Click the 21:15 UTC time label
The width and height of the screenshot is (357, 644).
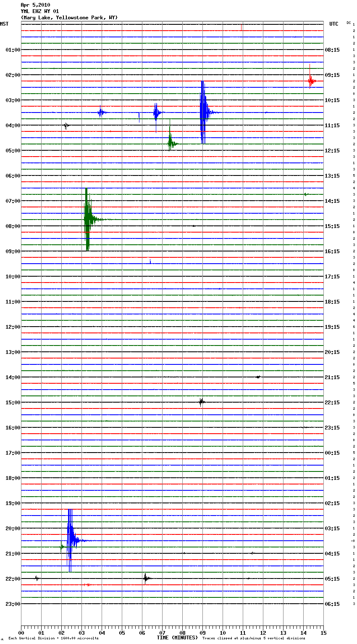tap(332, 377)
